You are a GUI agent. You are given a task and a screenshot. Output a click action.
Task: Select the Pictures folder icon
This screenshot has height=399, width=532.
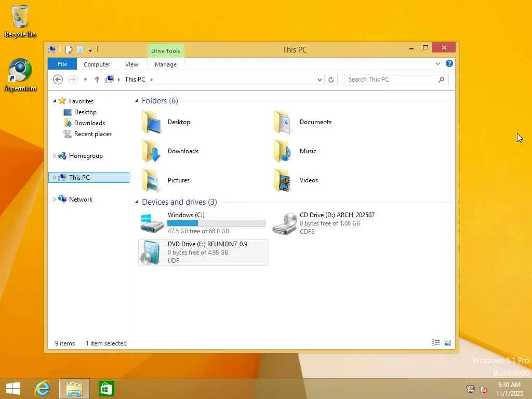151,180
